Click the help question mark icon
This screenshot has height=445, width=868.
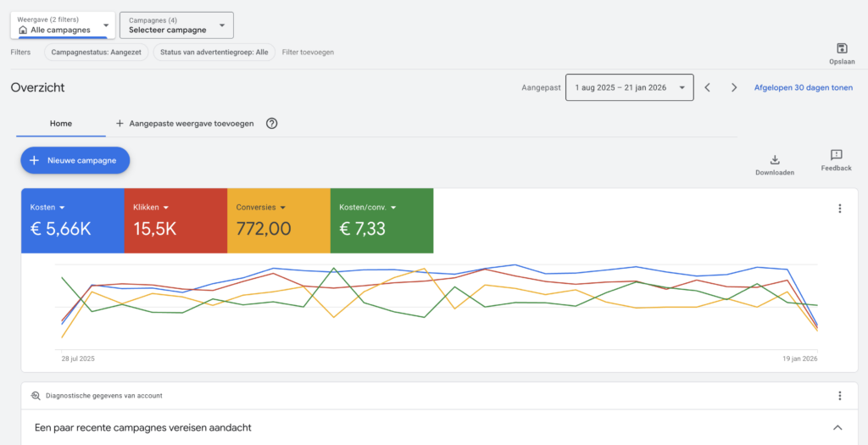point(271,123)
